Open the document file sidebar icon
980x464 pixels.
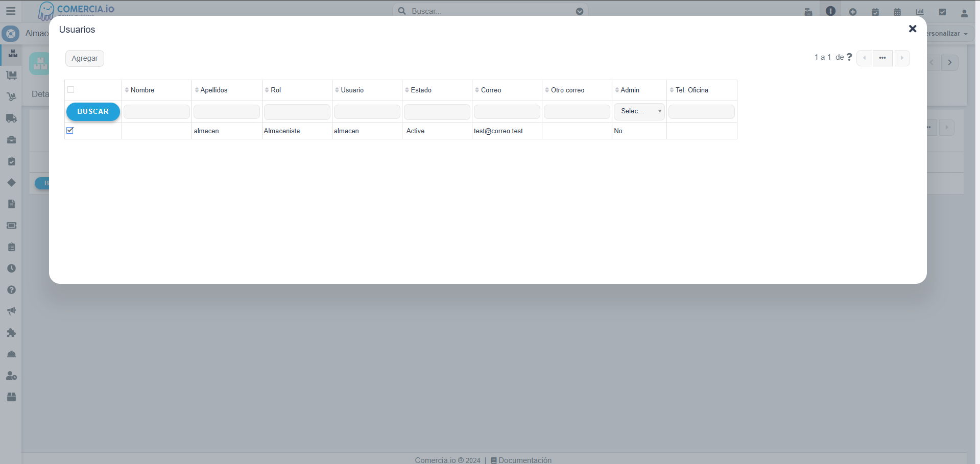12,204
